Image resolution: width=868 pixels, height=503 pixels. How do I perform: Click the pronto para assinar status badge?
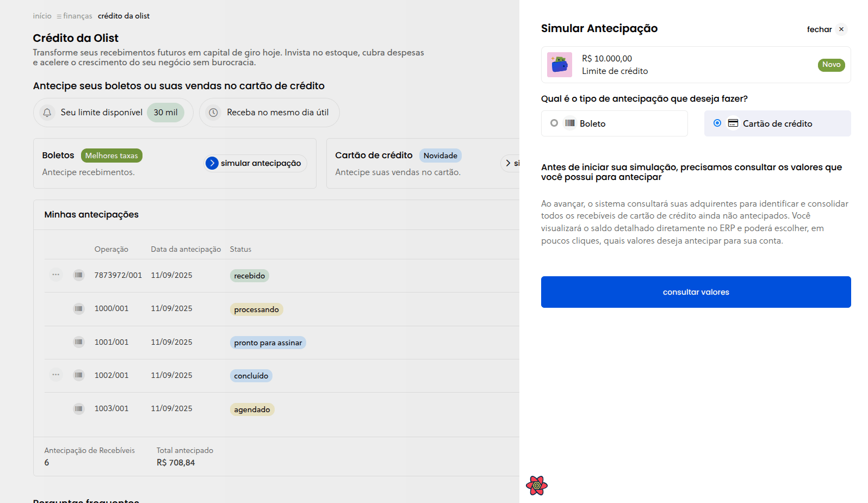268,343
